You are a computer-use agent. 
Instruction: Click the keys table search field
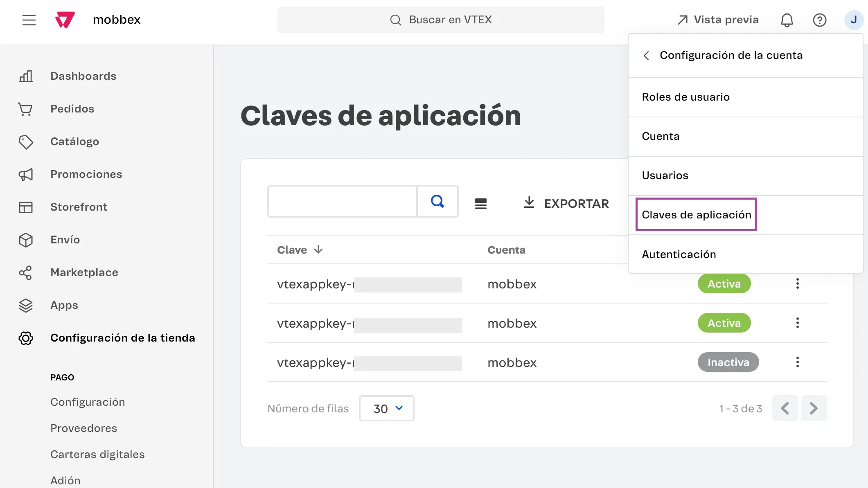tap(343, 201)
